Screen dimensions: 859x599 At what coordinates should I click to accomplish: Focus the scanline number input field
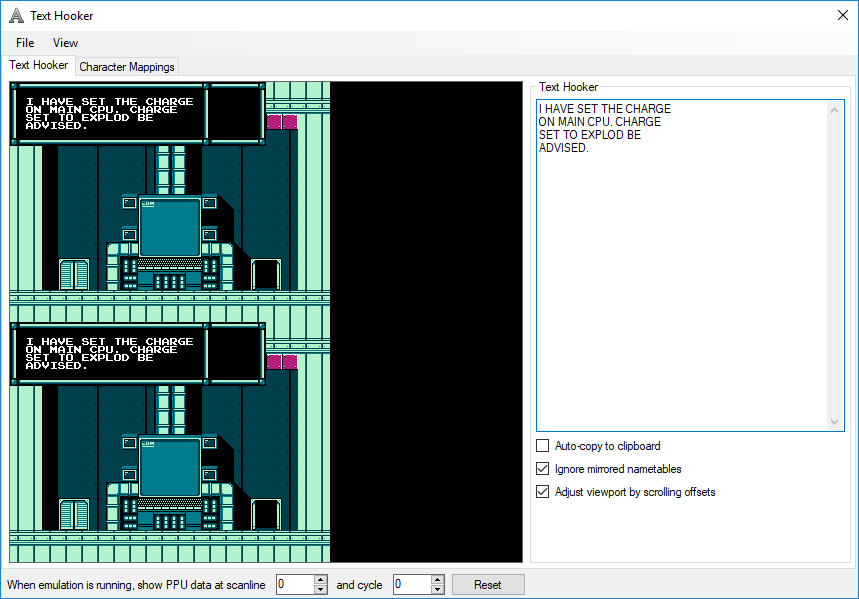point(295,585)
